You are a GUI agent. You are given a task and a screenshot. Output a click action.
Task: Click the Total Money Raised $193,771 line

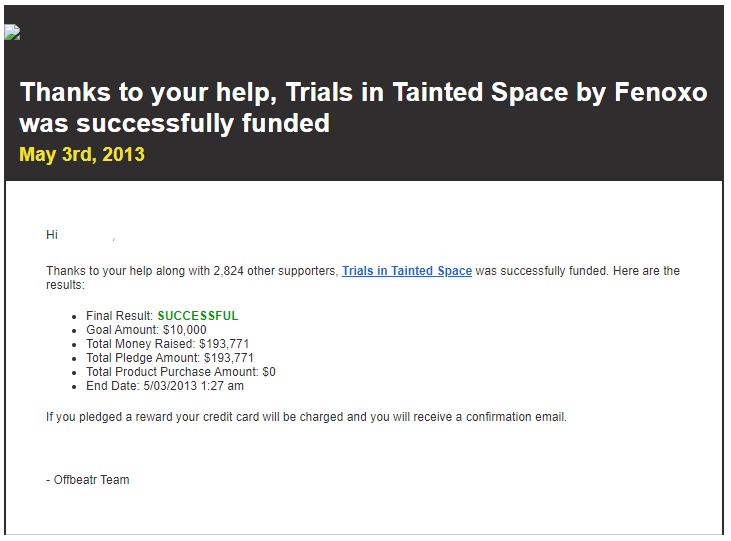point(167,344)
